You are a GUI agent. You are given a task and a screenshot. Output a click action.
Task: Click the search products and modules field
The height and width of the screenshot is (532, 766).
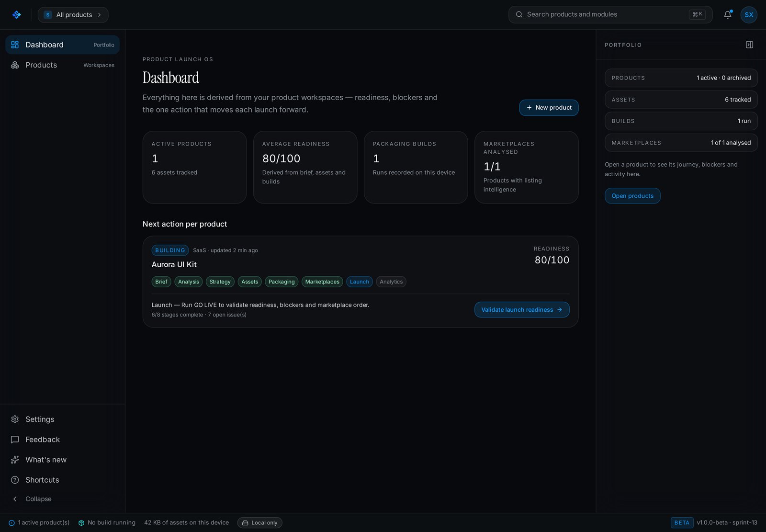pyautogui.click(x=610, y=14)
